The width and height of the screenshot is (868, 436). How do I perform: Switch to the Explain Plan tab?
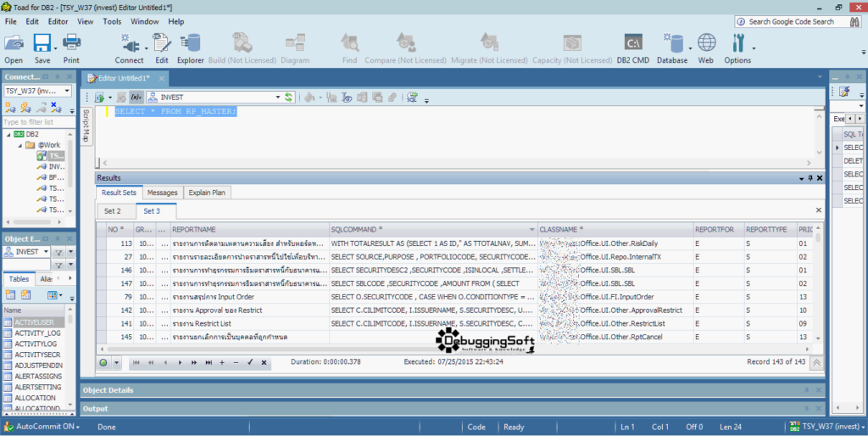(x=207, y=193)
